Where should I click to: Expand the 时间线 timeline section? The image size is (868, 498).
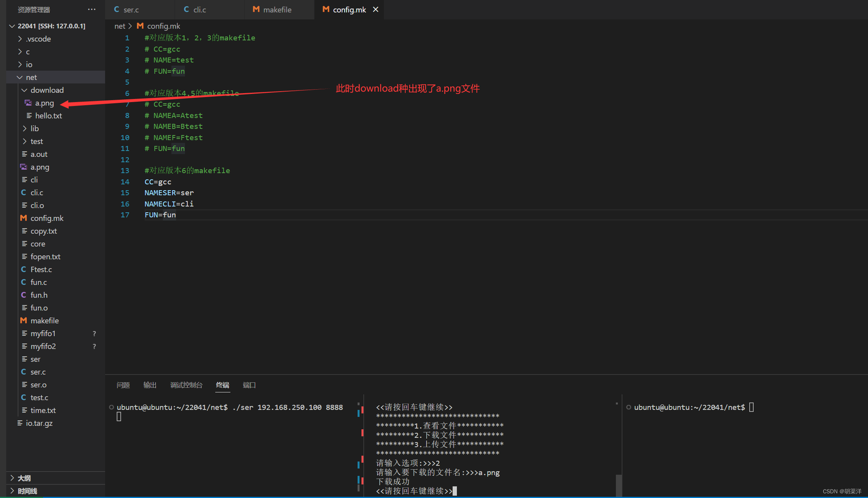pyautogui.click(x=27, y=491)
